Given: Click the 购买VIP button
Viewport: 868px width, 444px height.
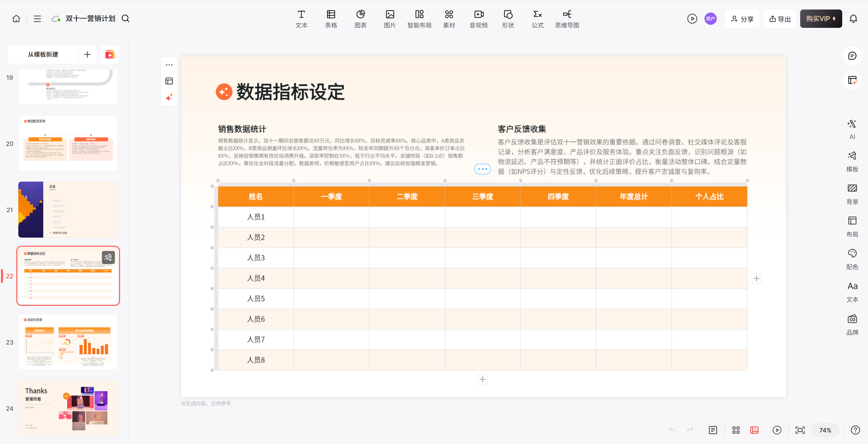Looking at the screenshot, I should coord(821,19).
